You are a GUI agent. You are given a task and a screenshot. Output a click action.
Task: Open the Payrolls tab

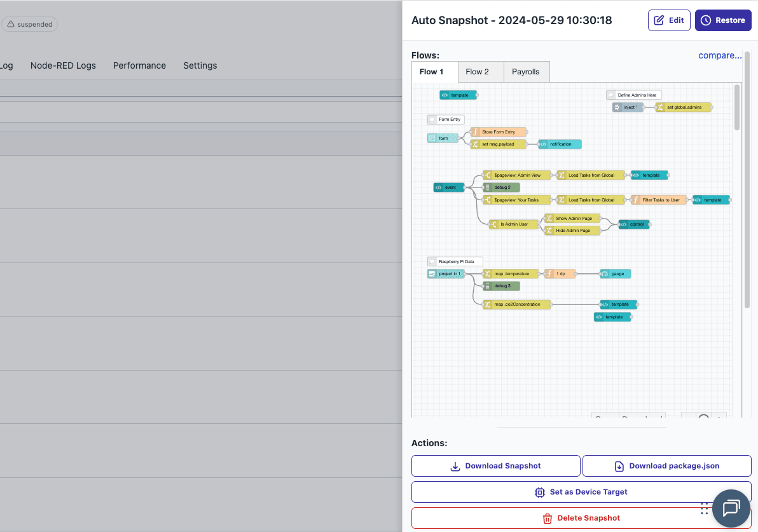click(526, 71)
